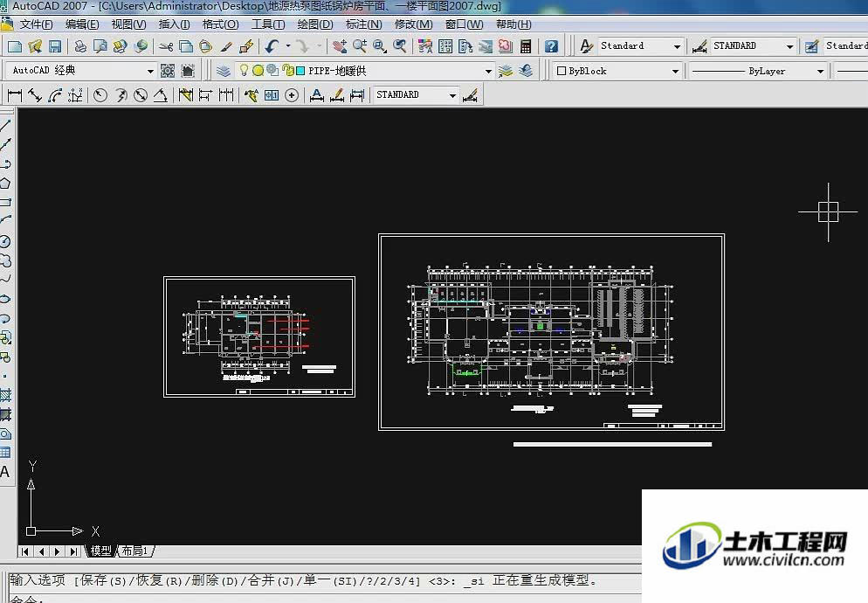Switch to the 布局1 layout tab
868x603 pixels.
pyautogui.click(x=135, y=551)
